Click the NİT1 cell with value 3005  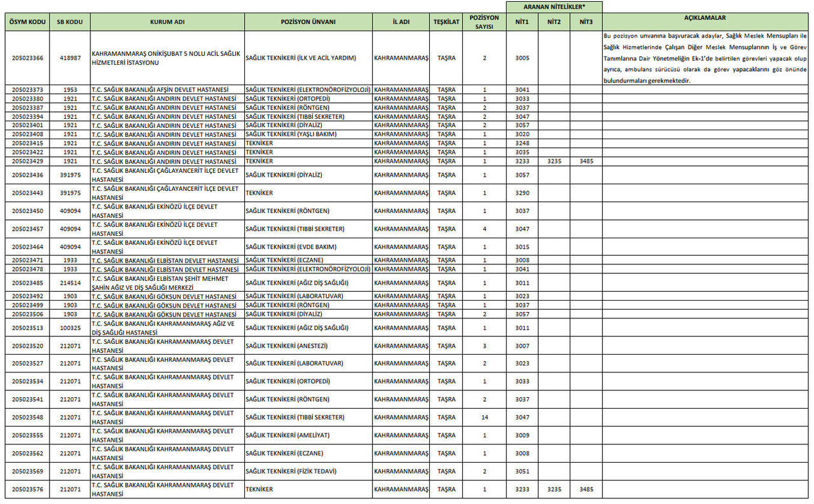(522, 58)
